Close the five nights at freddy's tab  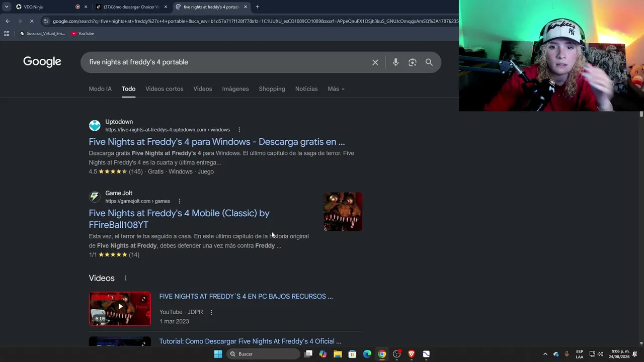pyautogui.click(x=246, y=7)
